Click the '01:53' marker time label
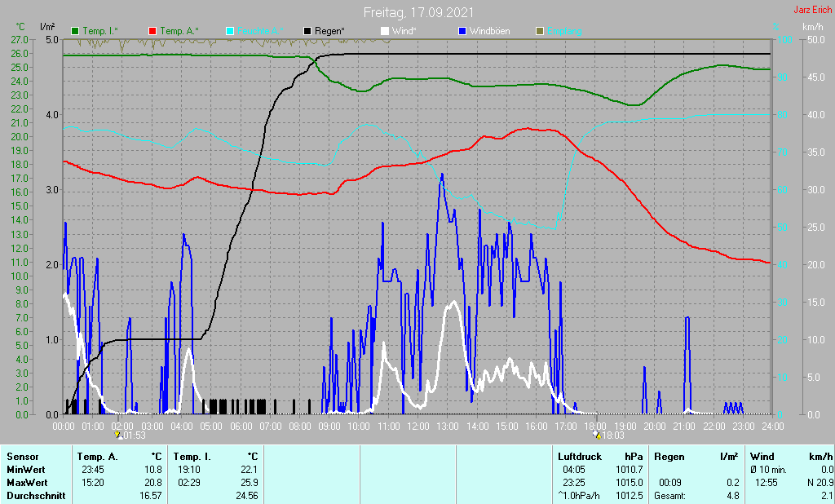Screen dimensions: 835x504 135,435
